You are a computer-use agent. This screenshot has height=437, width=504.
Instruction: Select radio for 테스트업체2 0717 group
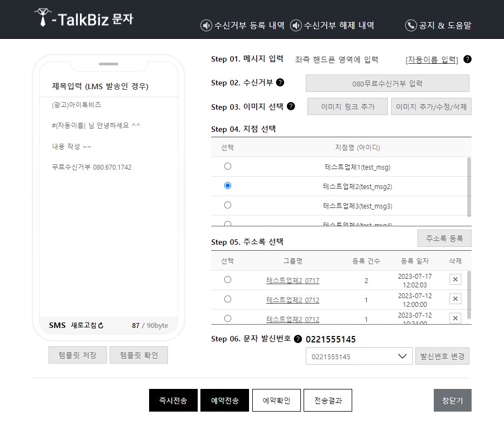[227, 279]
